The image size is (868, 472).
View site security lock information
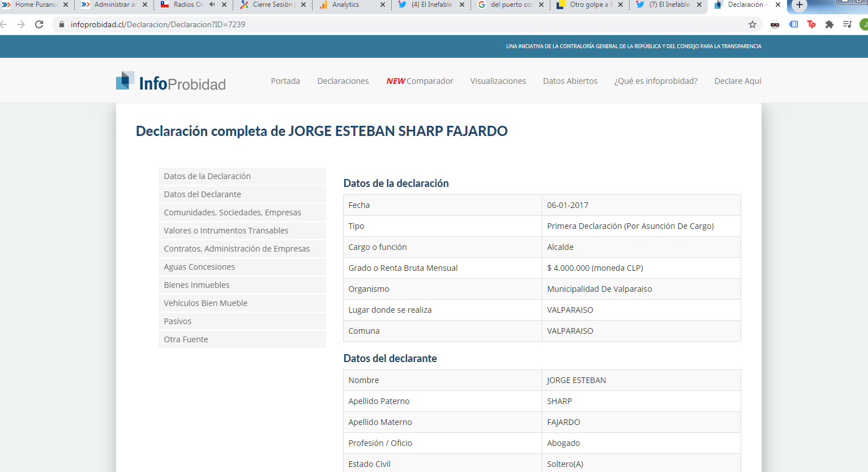62,24
